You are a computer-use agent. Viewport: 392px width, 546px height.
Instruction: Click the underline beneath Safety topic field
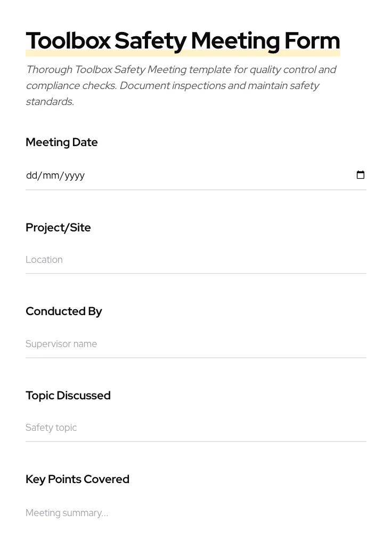tap(196, 441)
